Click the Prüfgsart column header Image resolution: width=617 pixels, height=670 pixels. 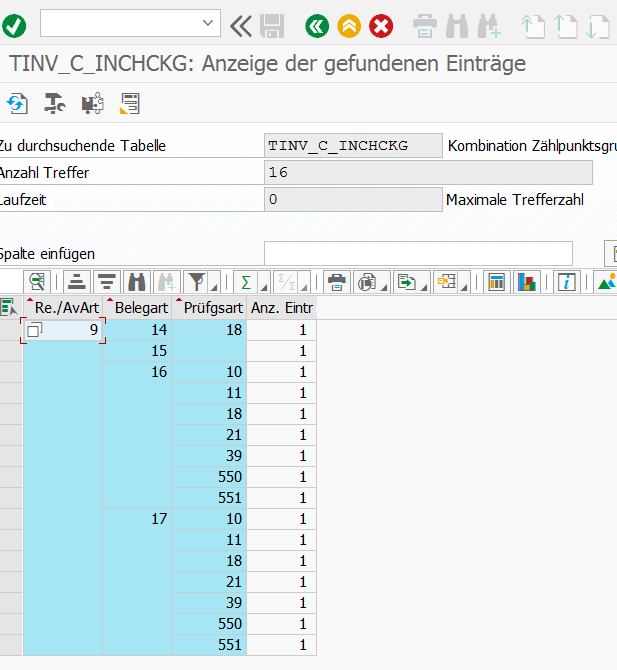coord(209,307)
